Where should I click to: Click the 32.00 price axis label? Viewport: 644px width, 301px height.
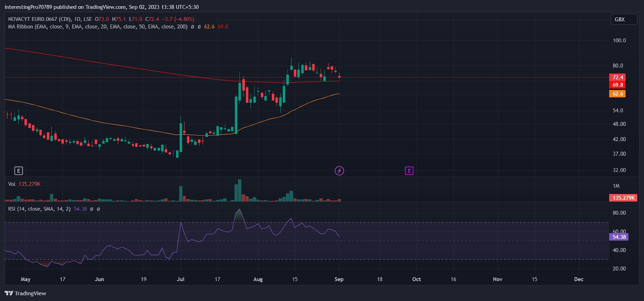[619, 170]
